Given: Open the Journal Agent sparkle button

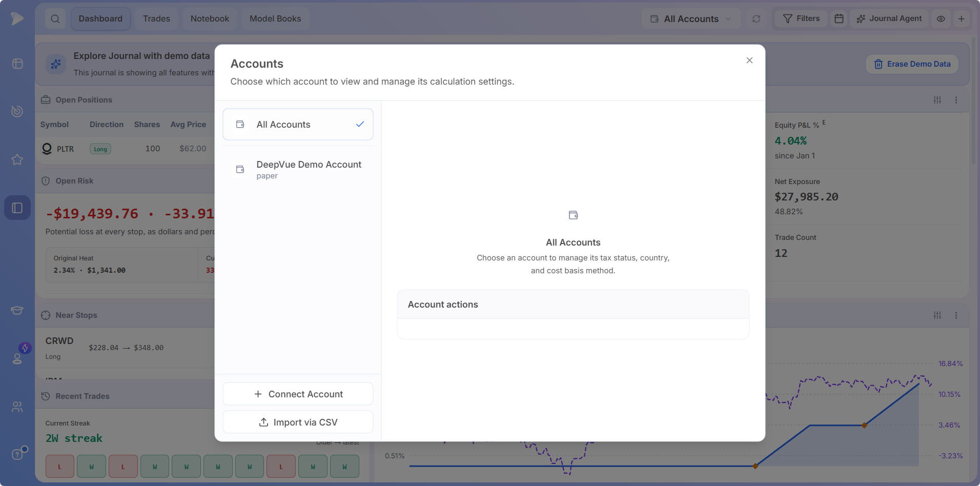Looking at the screenshot, I should coord(889,19).
